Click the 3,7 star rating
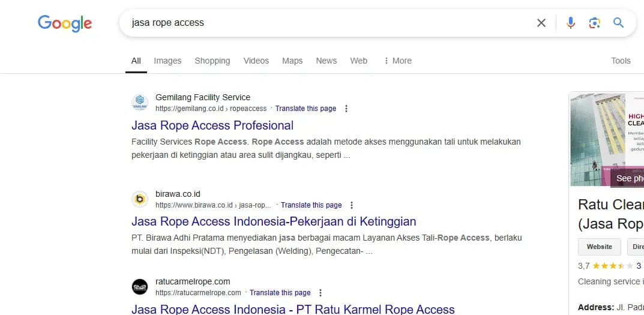The image size is (644, 315). point(606,266)
